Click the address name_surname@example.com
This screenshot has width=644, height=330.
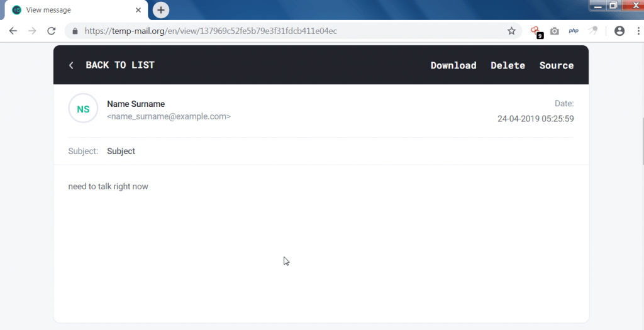click(x=169, y=116)
